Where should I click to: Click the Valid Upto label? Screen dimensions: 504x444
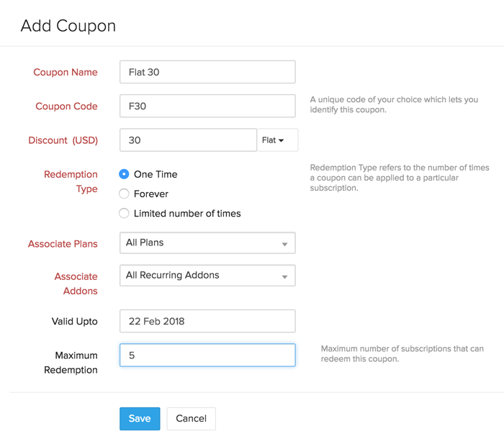74,321
